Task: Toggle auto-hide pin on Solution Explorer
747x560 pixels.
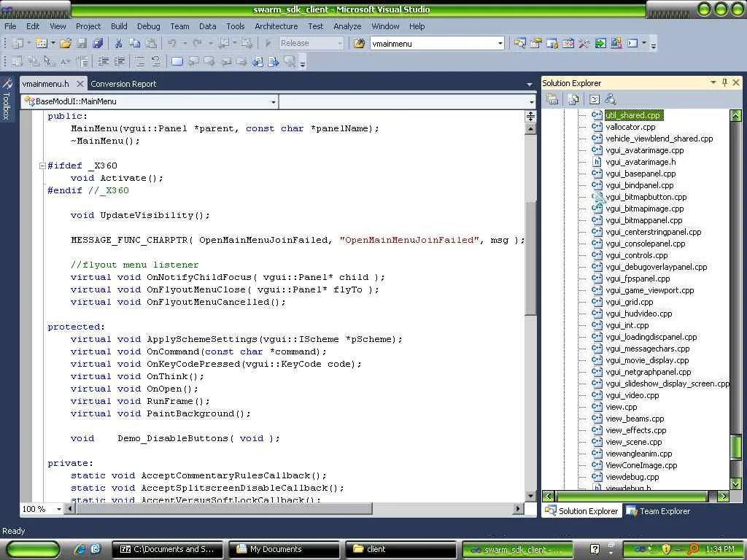Action: pyautogui.click(x=724, y=82)
